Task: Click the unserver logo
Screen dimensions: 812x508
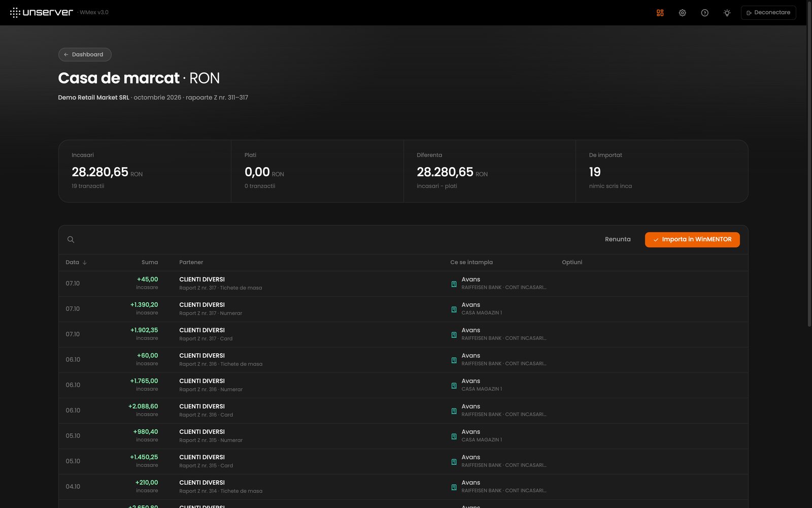Action: [x=42, y=13]
